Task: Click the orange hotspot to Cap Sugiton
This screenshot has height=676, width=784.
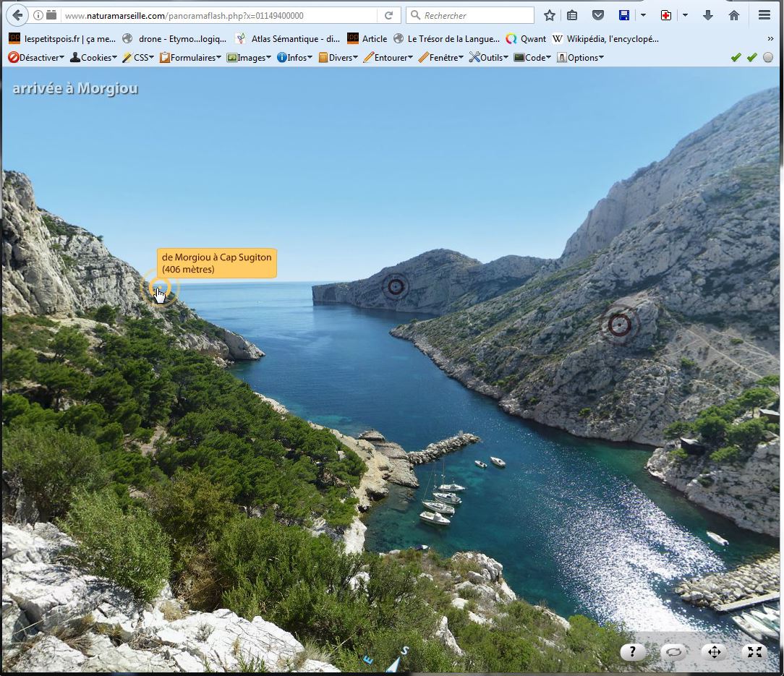Action: [x=158, y=288]
